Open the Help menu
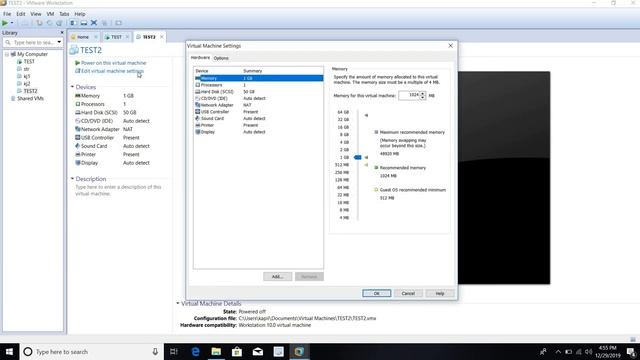Image resolution: width=640 pixels, height=360 pixels. [x=80, y=14]
